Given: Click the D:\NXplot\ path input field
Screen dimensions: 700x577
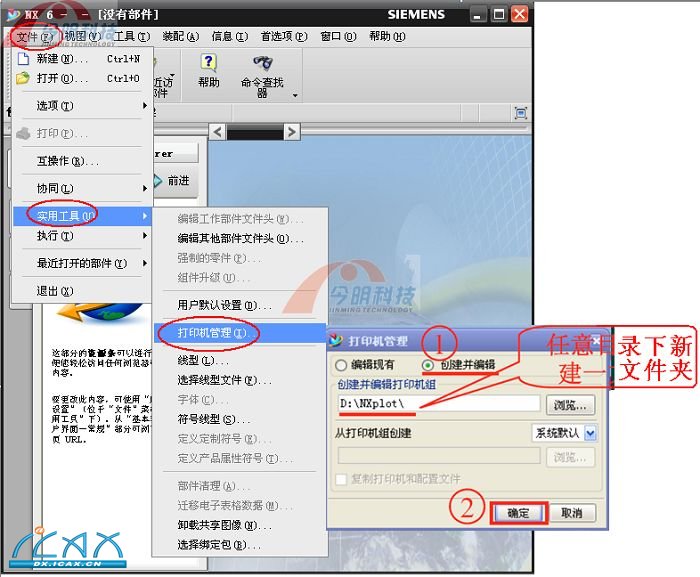Looking at the screenshot, I should pos(439,403).
